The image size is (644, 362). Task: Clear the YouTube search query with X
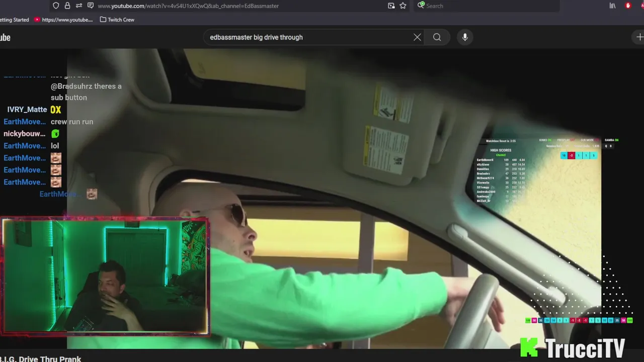point(417,37)
